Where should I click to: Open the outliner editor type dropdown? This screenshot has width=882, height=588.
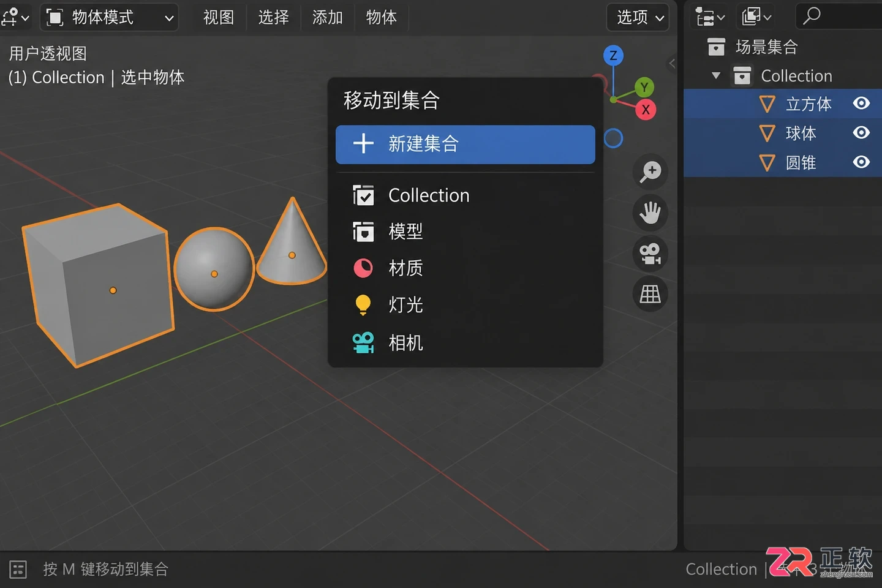click(x=710, y=17)
